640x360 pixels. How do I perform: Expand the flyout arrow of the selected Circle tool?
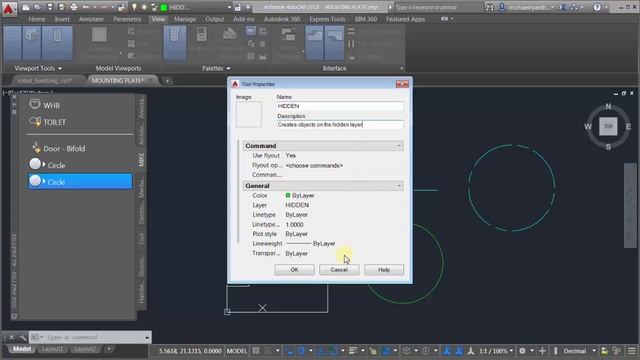44,181
